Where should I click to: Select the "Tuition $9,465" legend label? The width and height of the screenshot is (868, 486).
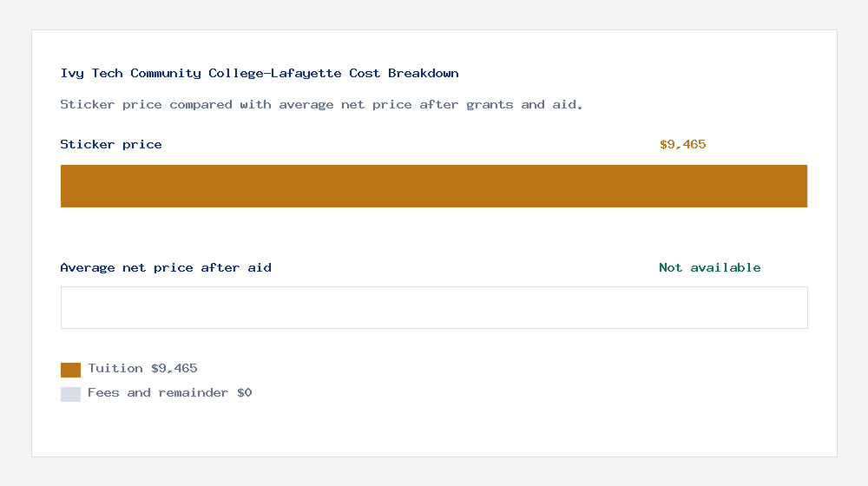point(142,369)
